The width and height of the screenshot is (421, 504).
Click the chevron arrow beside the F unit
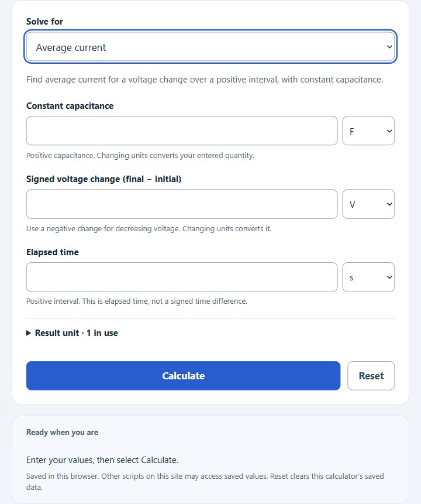click(389, 131)
